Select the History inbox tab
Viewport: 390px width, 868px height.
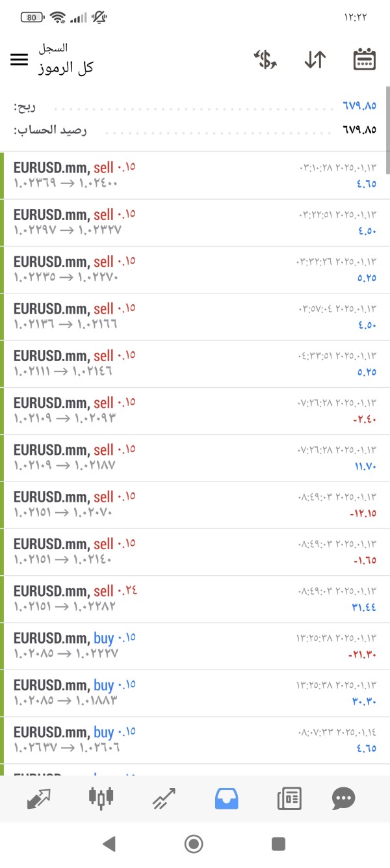(227, 798)
